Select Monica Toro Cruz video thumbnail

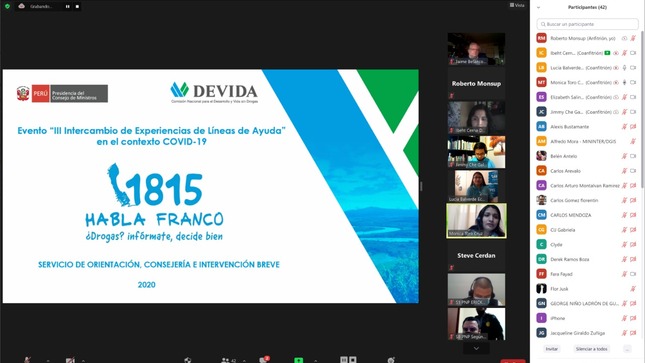tap(476, 221)
